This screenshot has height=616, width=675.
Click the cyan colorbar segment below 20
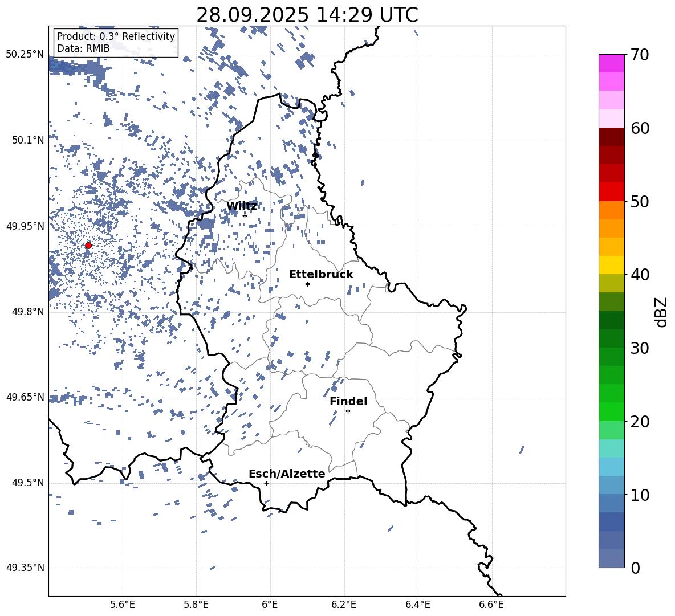coord(612,448)
